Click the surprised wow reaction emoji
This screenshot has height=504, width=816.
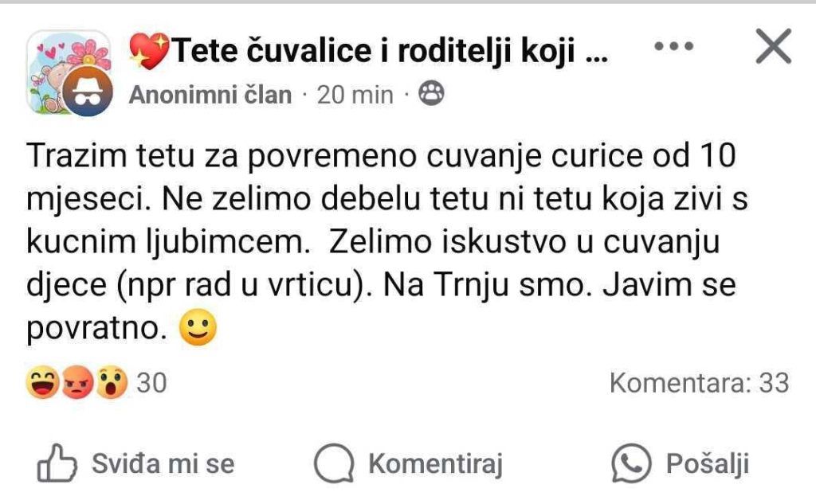112,384
